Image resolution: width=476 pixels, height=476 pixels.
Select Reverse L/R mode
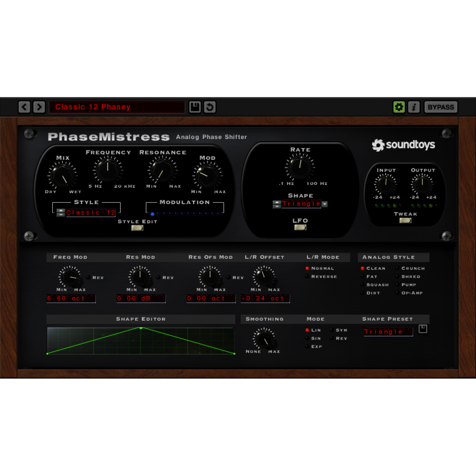point(307,277)
